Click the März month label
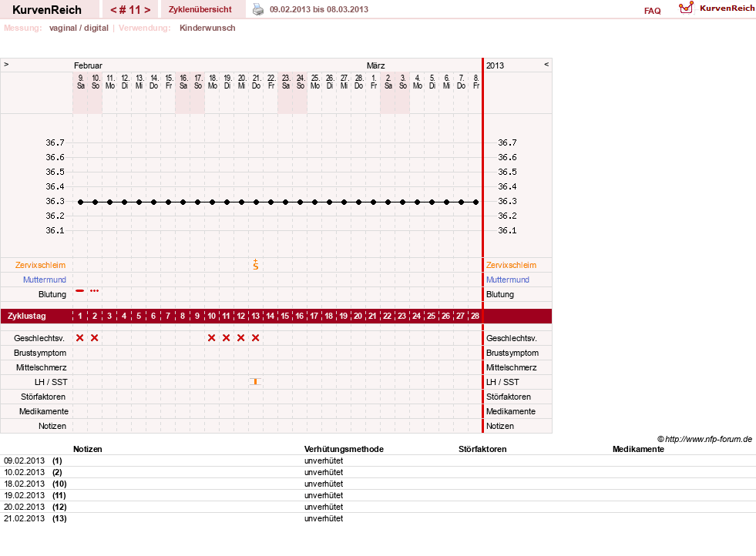This screenshot has width=756, height=556. (375, 65)
